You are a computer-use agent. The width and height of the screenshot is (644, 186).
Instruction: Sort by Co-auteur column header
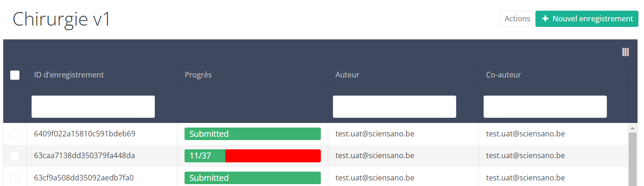tap(504, 75)
